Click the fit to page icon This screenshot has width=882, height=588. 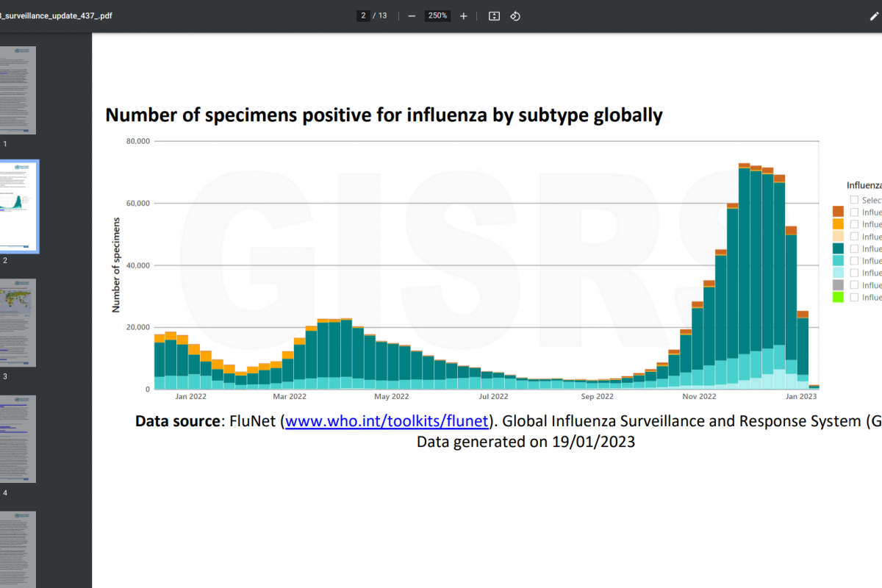494,16
